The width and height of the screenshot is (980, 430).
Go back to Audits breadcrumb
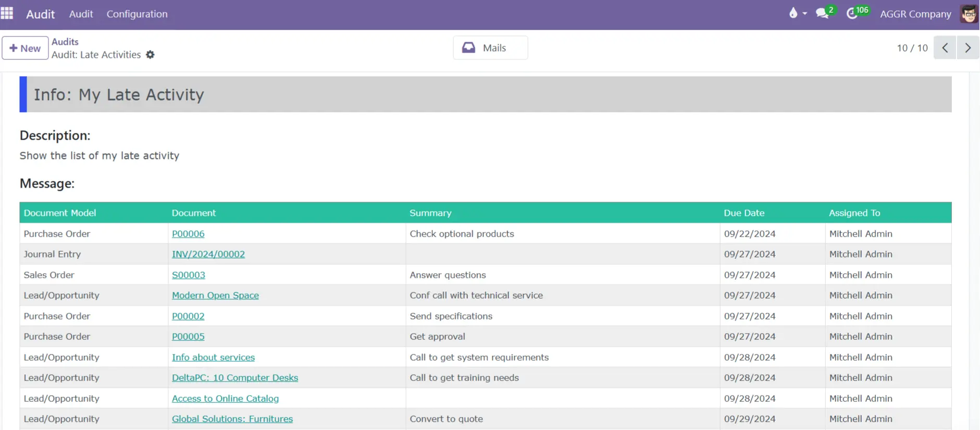coord(65,42)
